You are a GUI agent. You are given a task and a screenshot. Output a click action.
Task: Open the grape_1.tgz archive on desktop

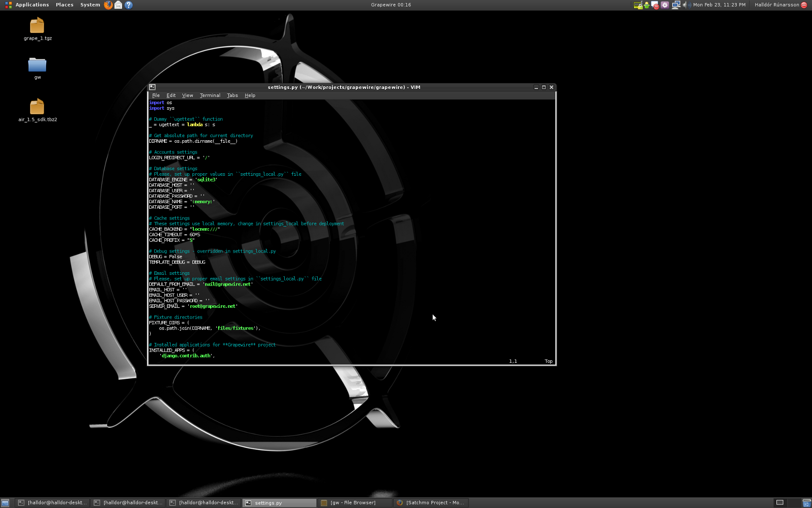pos(37,26)
